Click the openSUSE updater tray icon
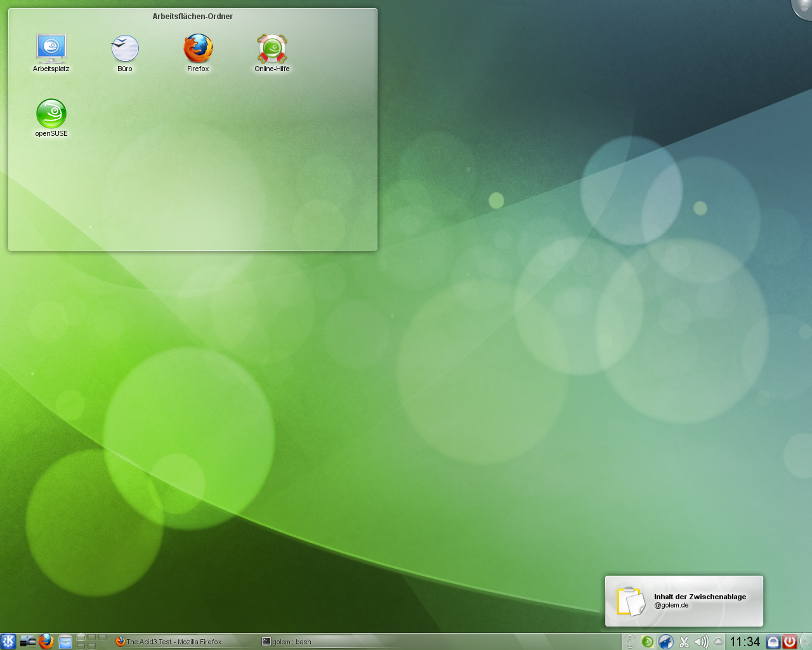 (x=647, y=642)
